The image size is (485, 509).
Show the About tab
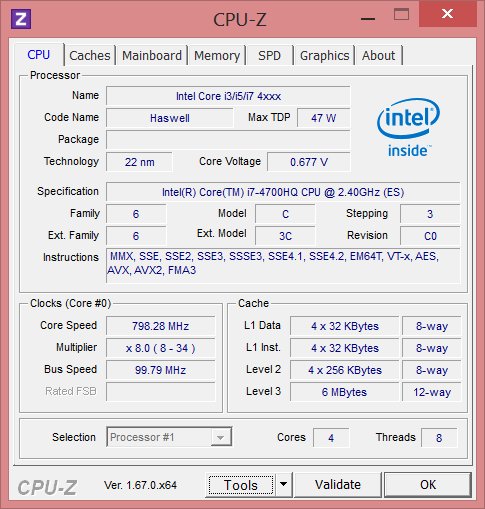[378, 55]
